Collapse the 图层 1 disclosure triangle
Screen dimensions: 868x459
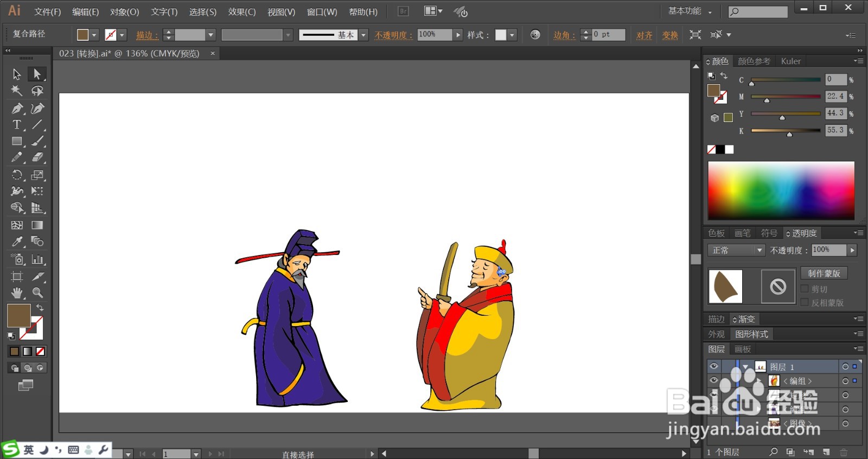(x=745, y=367)
